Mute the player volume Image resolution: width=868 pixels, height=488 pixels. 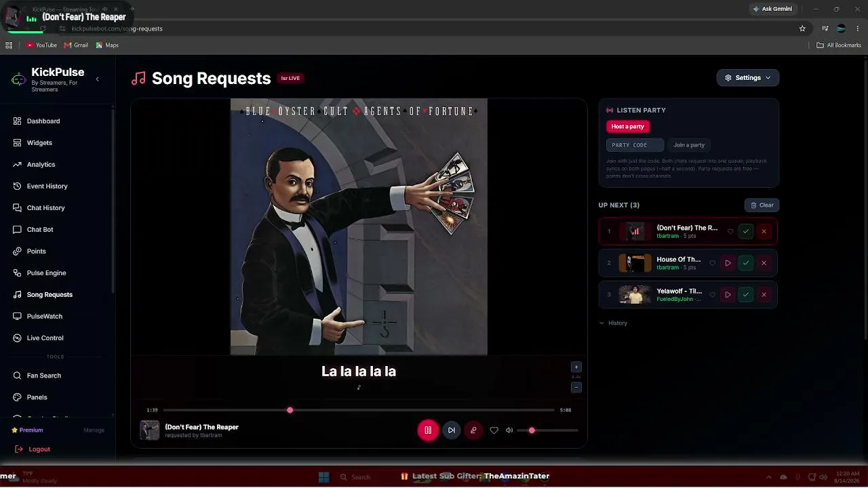click(x=509, y=430)
